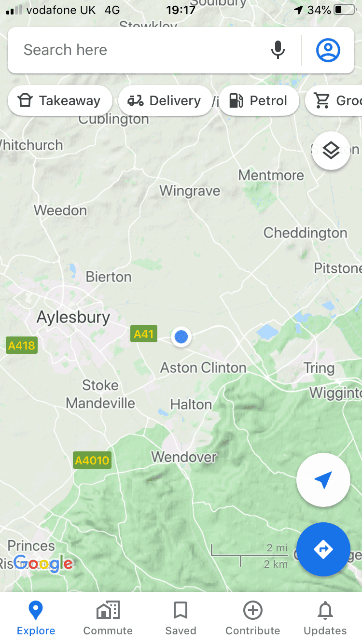Viewport: 362px width, 644px height.
Task: Open the Updates tab
Action: point(325,618)
